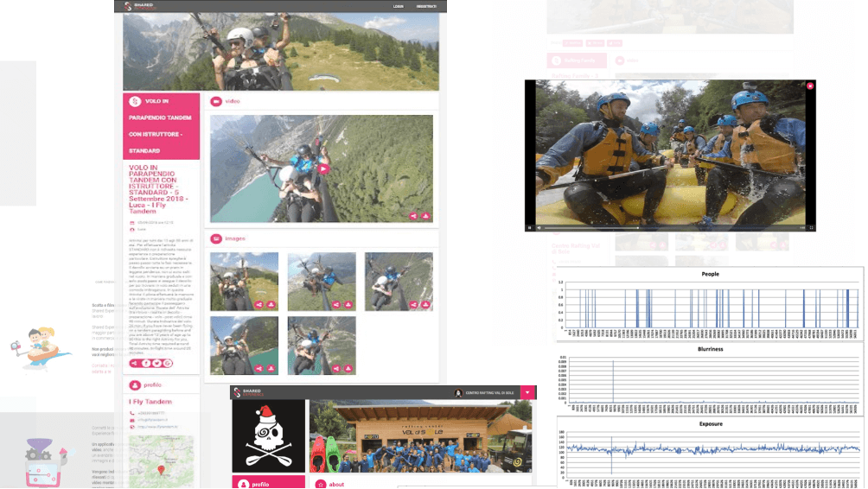Click share icon on the paragliding video
The width and height of the screenshot is (868, 489).
[x=413, y=217]
